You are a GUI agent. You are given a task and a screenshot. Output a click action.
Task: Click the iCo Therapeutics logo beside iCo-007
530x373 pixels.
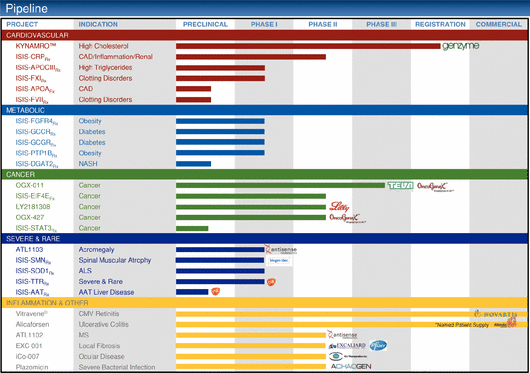click(x=348, y=356)
